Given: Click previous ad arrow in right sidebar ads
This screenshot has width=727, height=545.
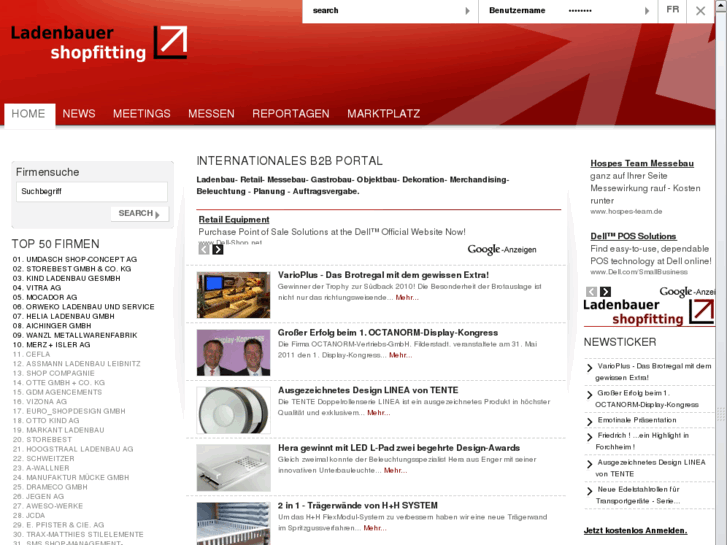Looking at the screenshot, I should pyautogui.click(x=591, y=292).
